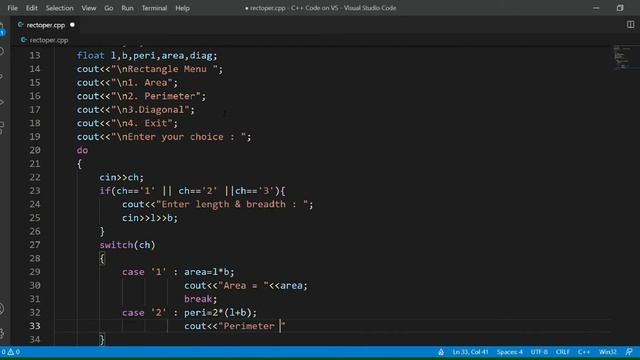The image size is (640, 360).
Task: Click "\nEnter your choice : " string
Action: (178, 137)
